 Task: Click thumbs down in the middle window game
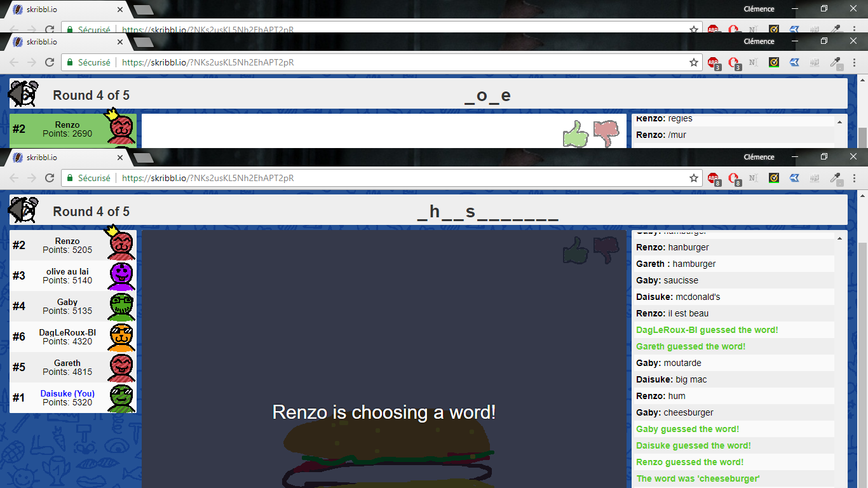[606, 134]
